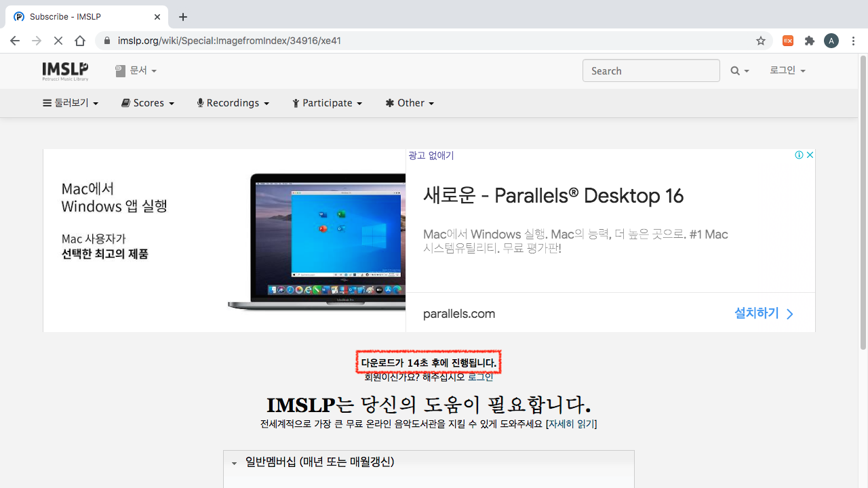Close the Parallels ad with X

pyautogui.click(x=810, y=155)
